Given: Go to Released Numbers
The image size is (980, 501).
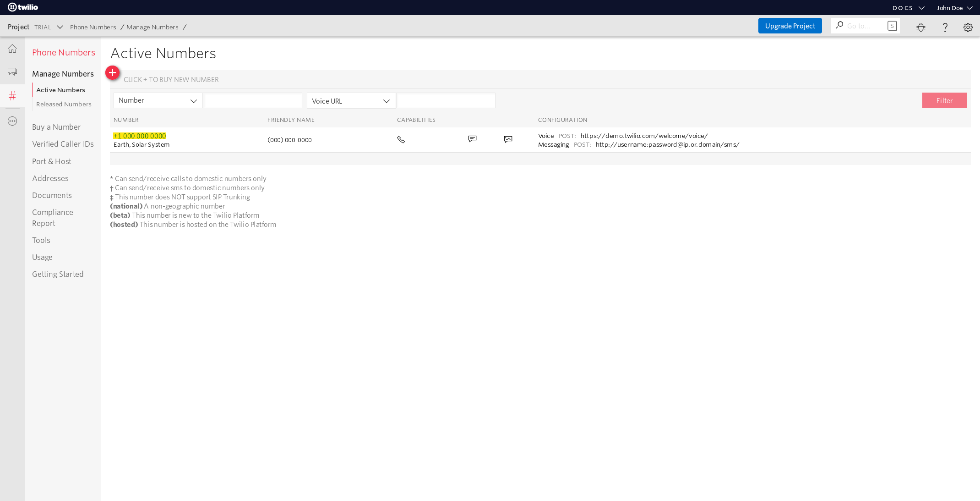Looking at the screenshot, I should click(x=64, y=104).
